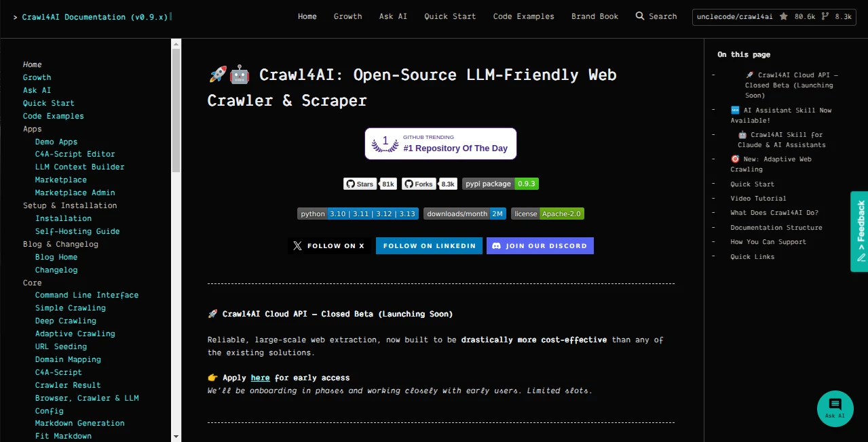This screenshot has height=442, width=868.
Task: Jump to AI Assistant Skill Now Available section
Action: point(781,115)
